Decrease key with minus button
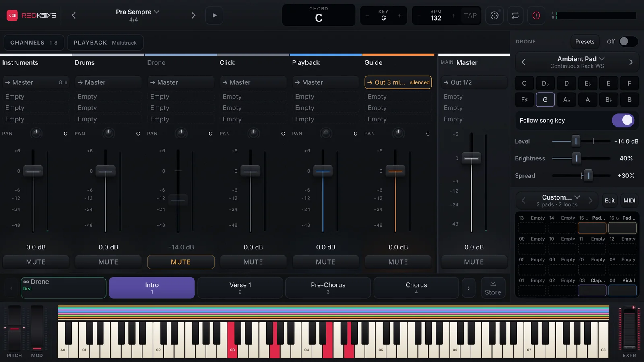This screenshot has height=362, width=644. [x=367, y=16]
